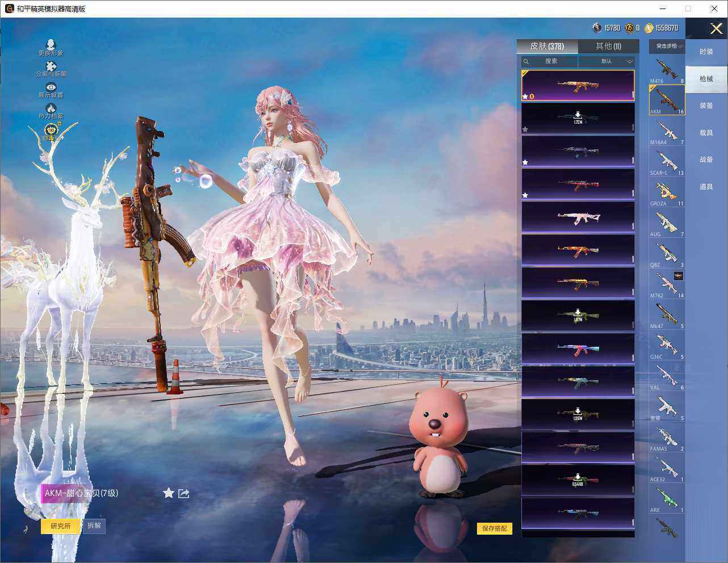Open the 装备 category tab

click(706, 106)
